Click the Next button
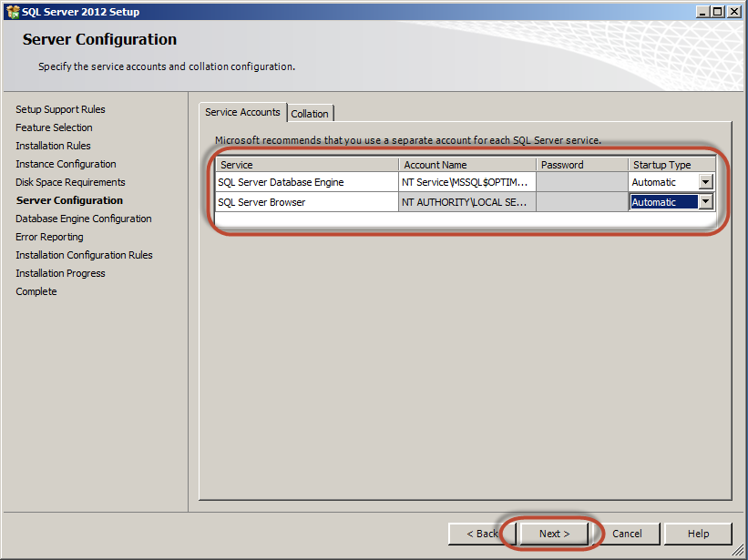 [x=554, y=534]
